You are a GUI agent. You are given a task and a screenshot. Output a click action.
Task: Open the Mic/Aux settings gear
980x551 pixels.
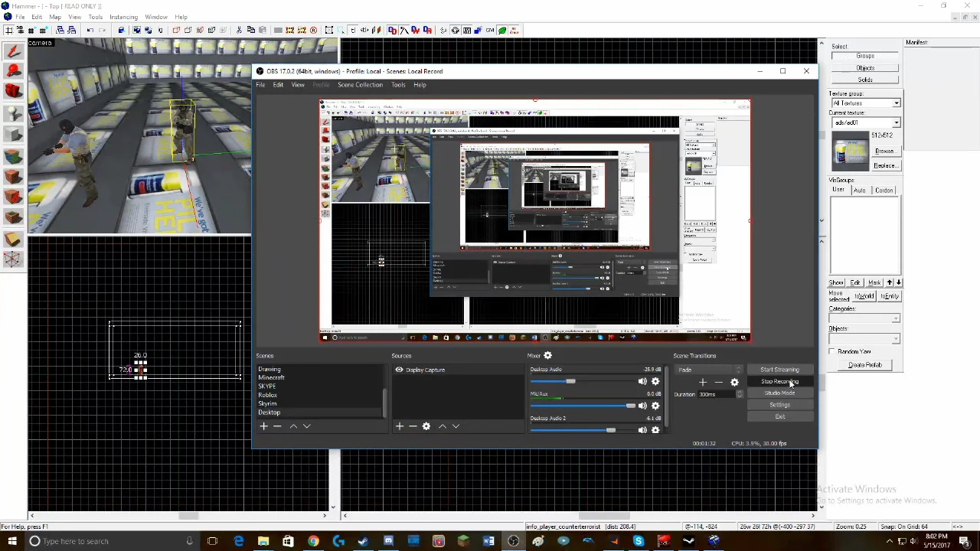[x=655, y=406]
